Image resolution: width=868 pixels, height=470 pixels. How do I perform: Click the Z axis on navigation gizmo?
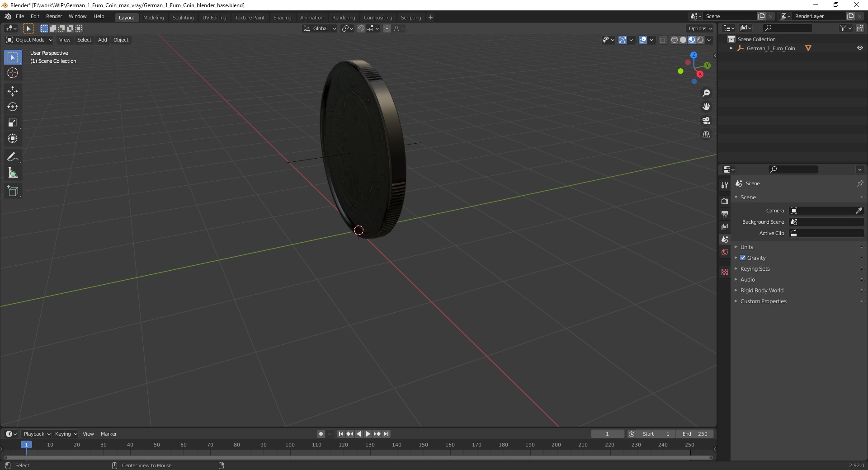click(x=693, y=55)
